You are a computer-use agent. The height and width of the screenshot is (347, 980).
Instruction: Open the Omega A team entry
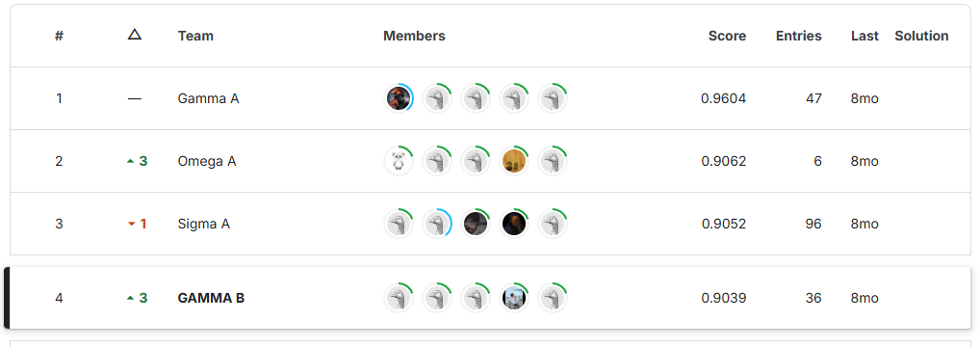click(x=207, y=161)
